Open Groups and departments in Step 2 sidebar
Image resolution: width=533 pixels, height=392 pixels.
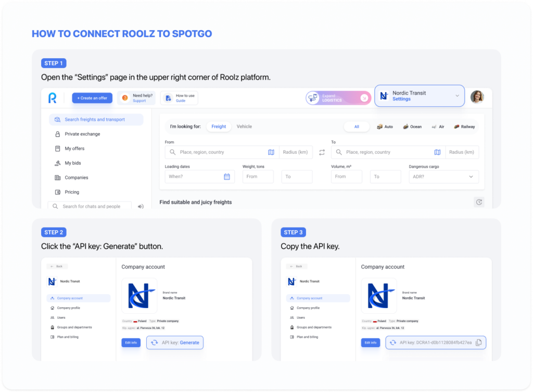tap(71, 327)
